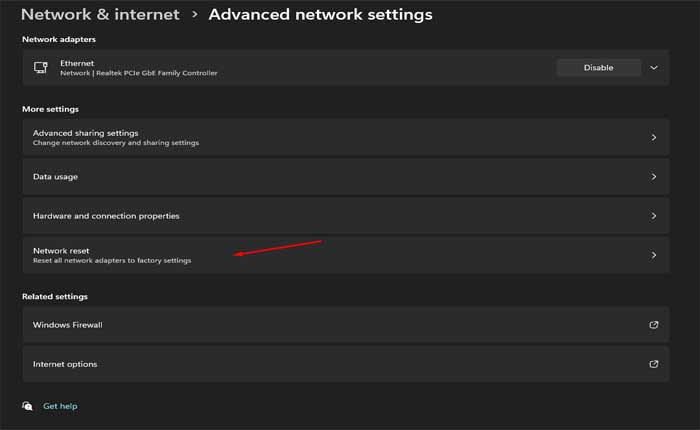
Task: Open the Data usage settings row
Action: [x=56, y=177]
